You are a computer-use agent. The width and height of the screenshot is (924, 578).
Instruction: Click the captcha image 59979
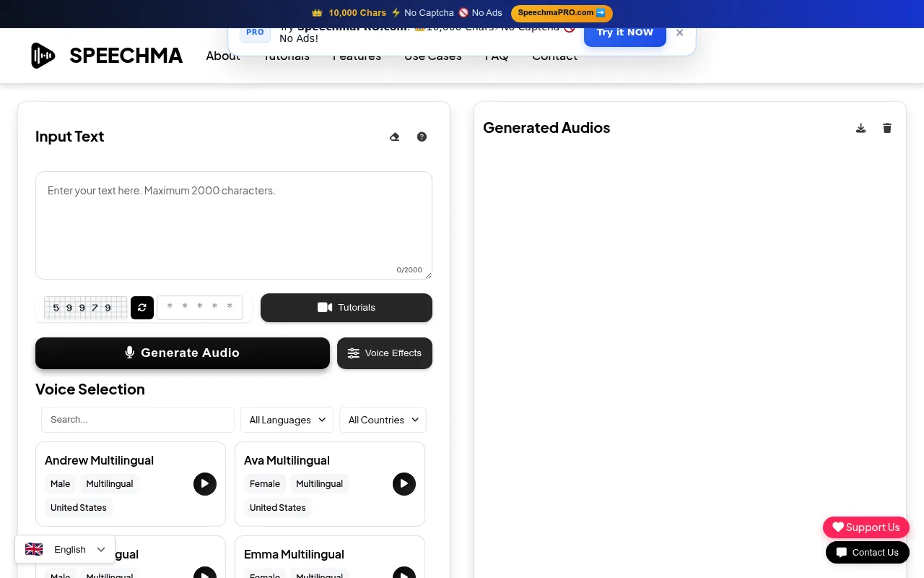(x=85, y=308)
